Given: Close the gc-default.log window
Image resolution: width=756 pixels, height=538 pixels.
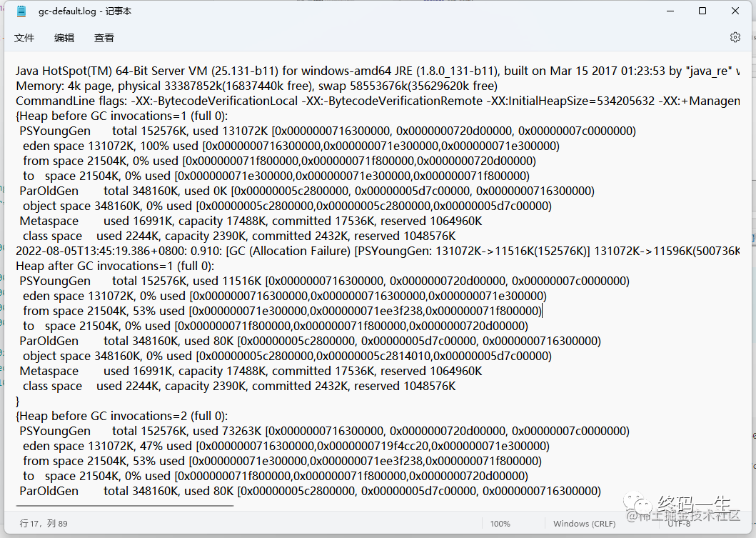Looking at the screenshot, I should pos(735,11).
